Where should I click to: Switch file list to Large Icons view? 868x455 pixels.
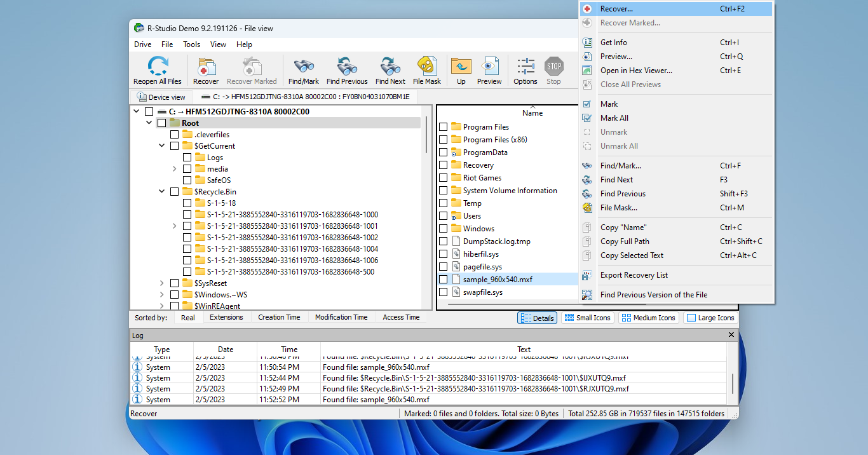(710, 318)
